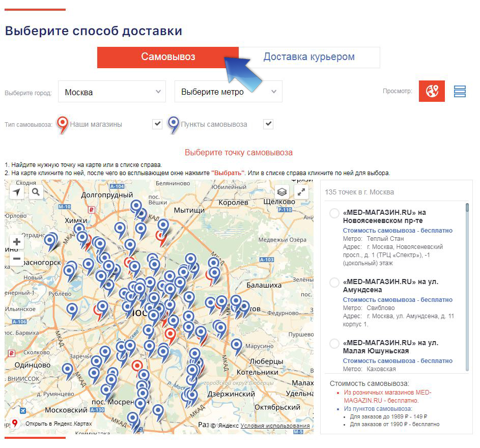
Task: Click the «MED-МАГАЗИН.RU» на Новоясеневском пр-те title
Action: tap(384, 216)
